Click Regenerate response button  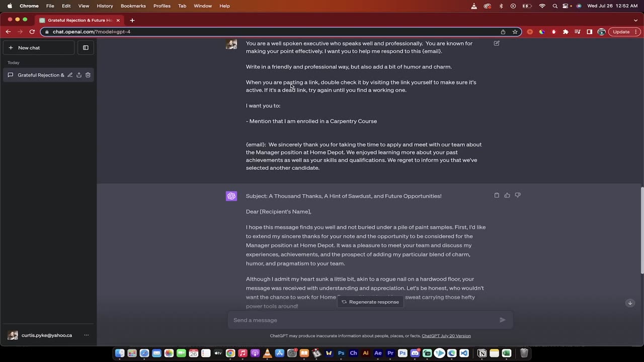pos(370,302)
